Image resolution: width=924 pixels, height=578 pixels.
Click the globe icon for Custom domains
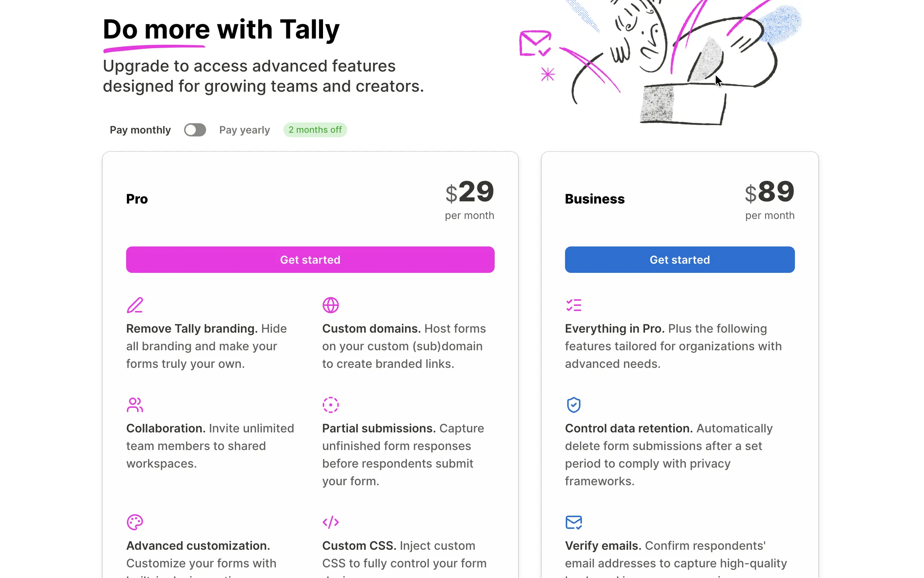coord(330,305)
